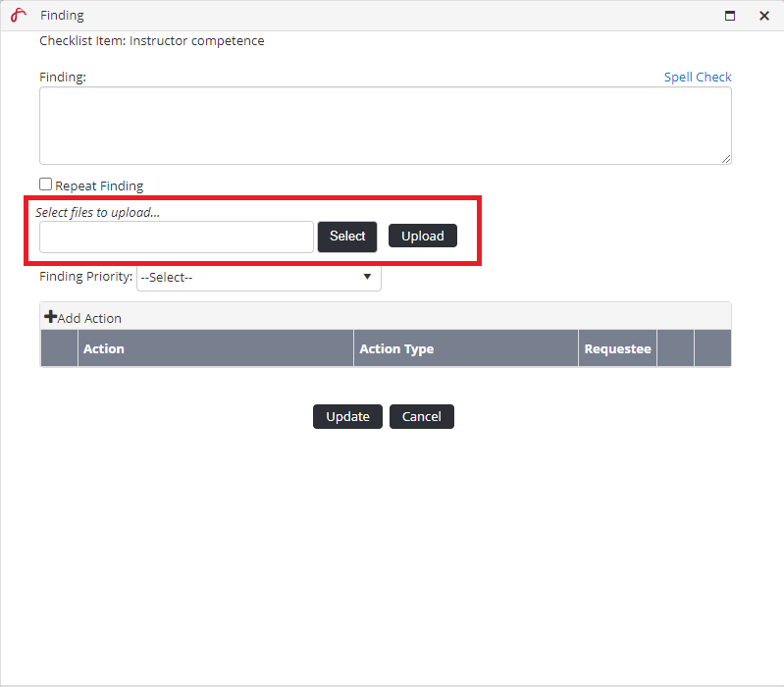Click the Requestee column header
This screenshot has width=784, height=687.
617,348
